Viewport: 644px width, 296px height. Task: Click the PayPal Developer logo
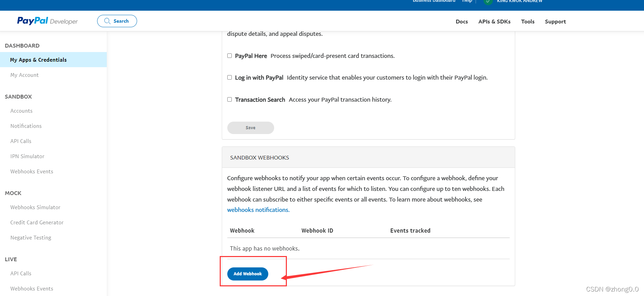point(48,21)
